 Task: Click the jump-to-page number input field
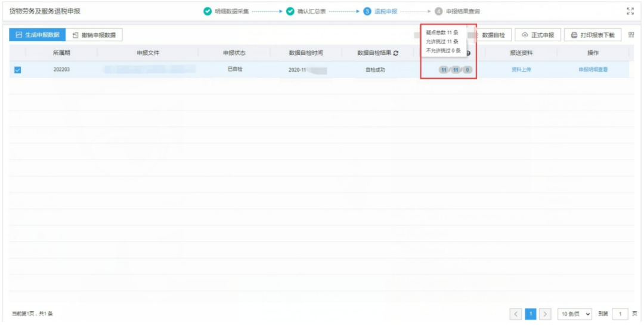point(620,314)
